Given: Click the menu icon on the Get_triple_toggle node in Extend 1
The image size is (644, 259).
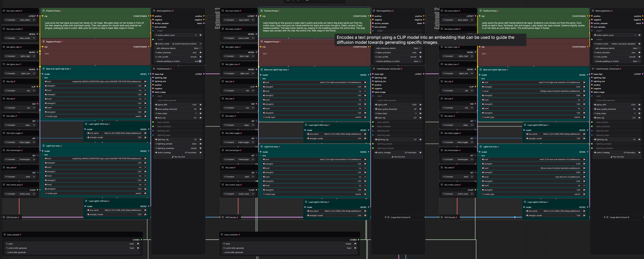Looking at the screenshot, I should click(x=223, y=133).
